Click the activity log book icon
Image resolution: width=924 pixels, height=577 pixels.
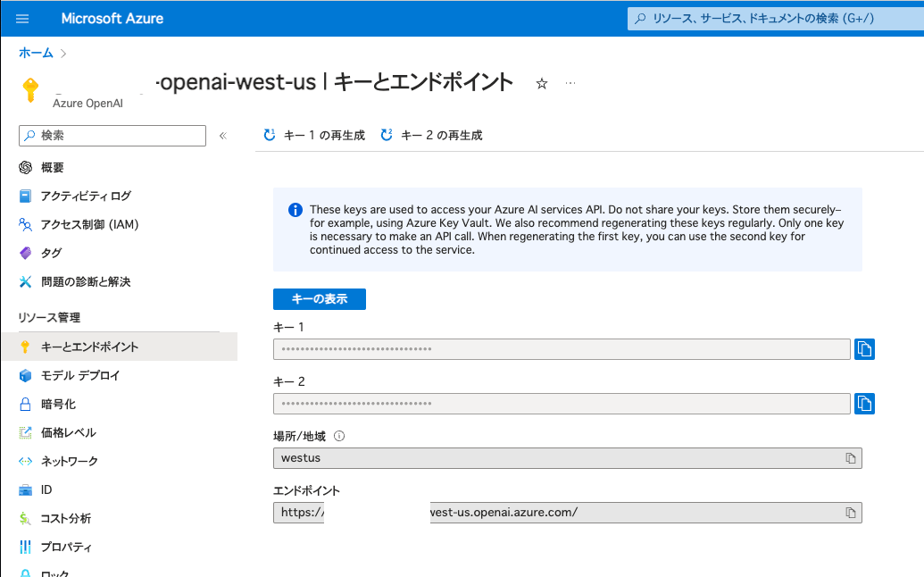(25, 197)
